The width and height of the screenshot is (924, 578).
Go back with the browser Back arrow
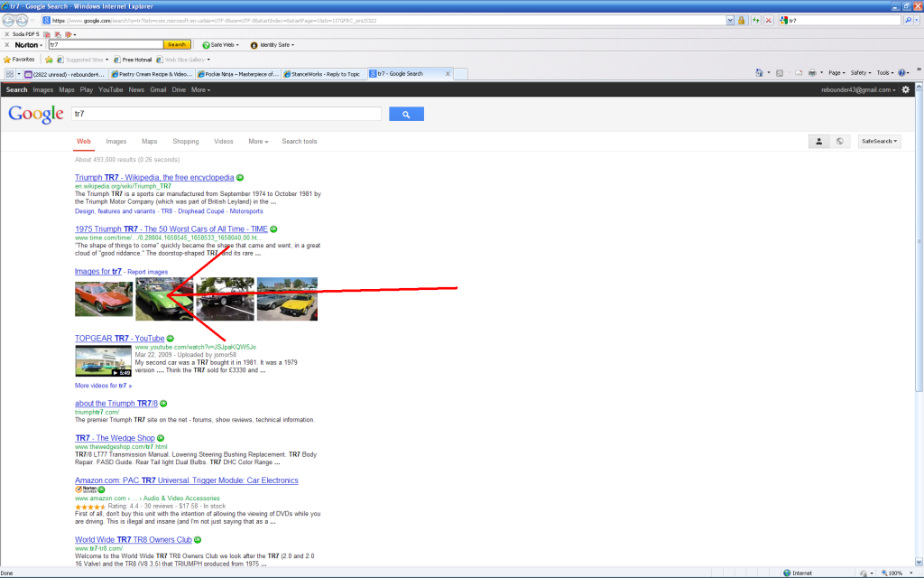tap(8, 20)
